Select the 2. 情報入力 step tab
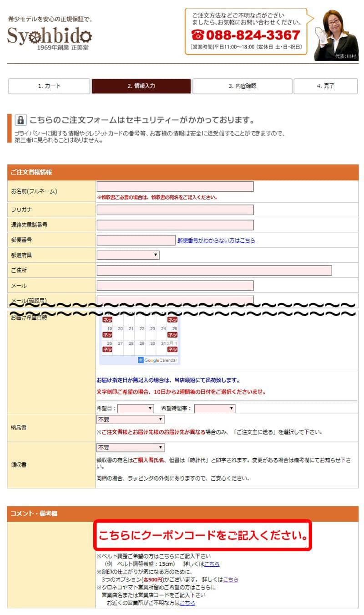The image size is (364, 615). click(x=141, y=86)
